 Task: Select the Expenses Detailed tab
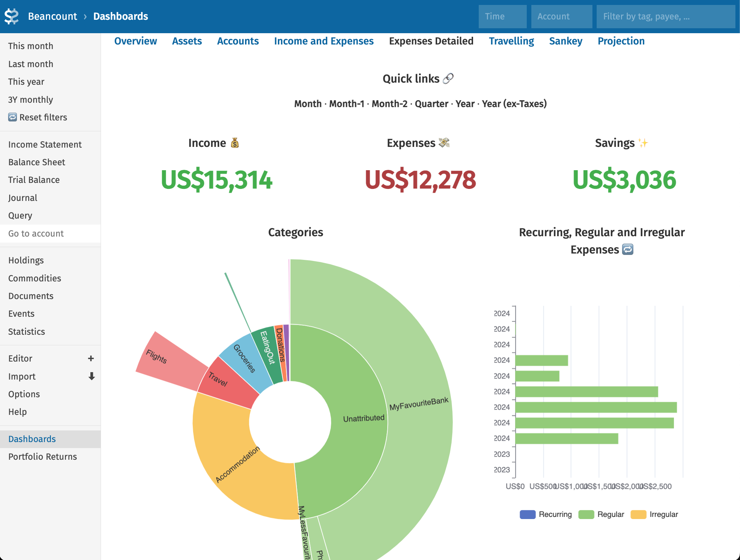point(431,41)
